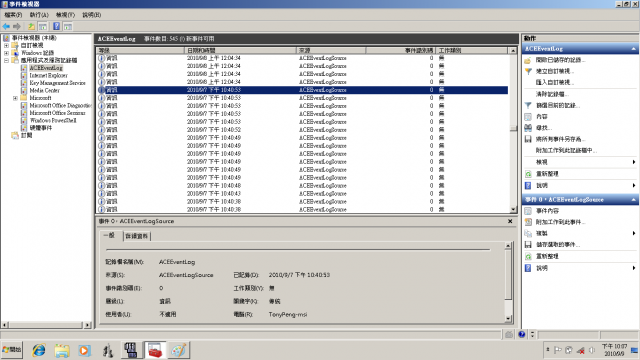640x360 pixels.
Task: Click the console tree horizontal scrollbar right arrow
Action: (x=87, y=325)
